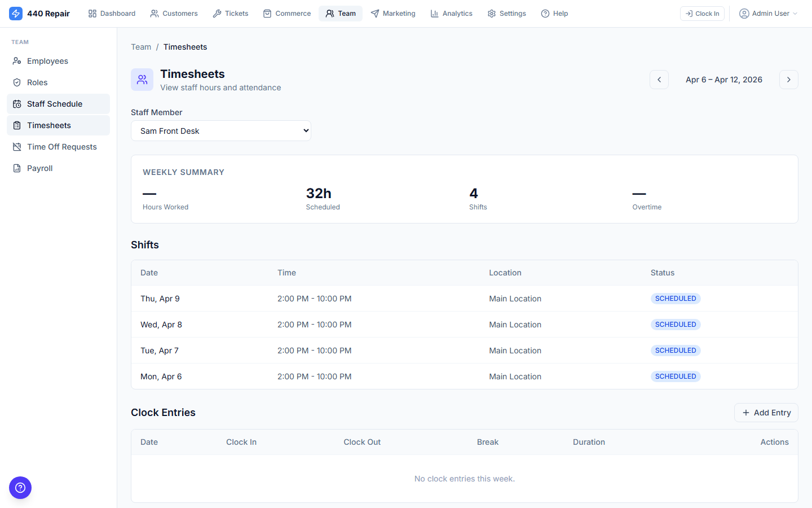Select the Customers people icon
The height and width of the screenshot is (508, 812).
click(154, 13)
